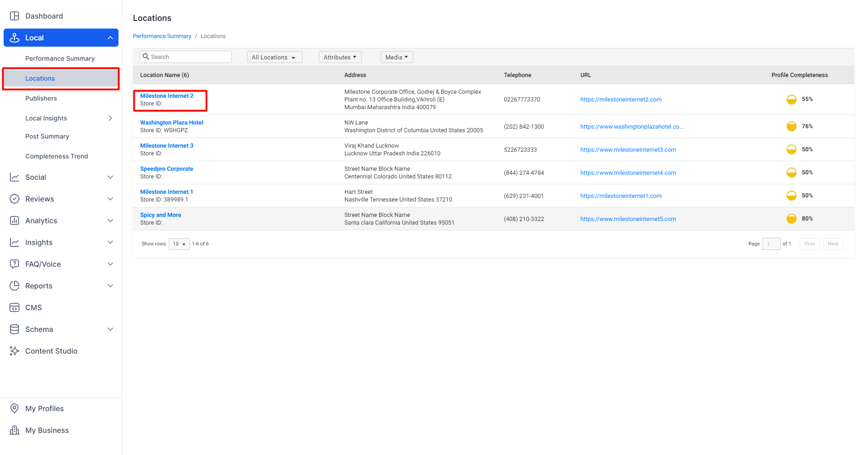Collapse the Local menu section chevron

click(x=110, y=38)
